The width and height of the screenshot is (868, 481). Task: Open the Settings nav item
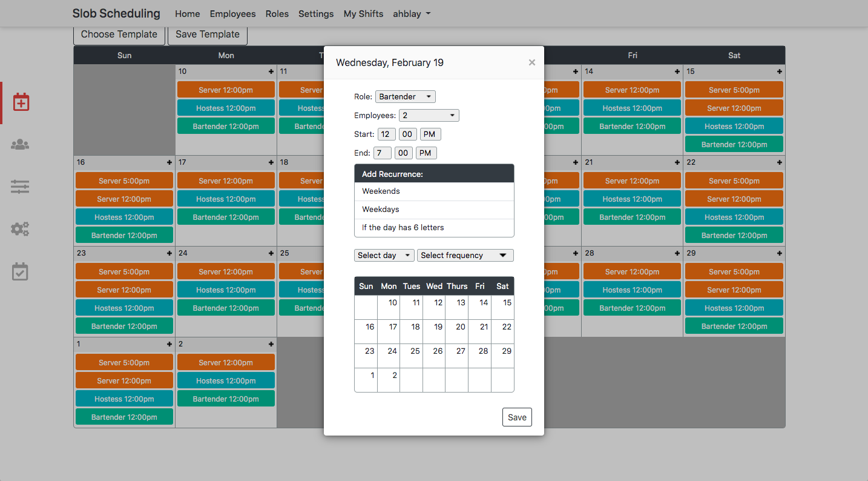316,14
